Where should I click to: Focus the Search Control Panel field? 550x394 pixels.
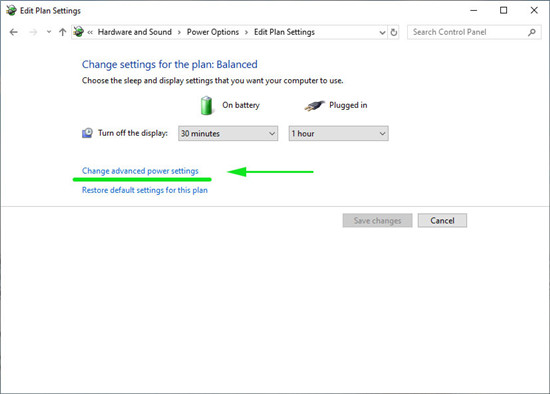[474, 32]
